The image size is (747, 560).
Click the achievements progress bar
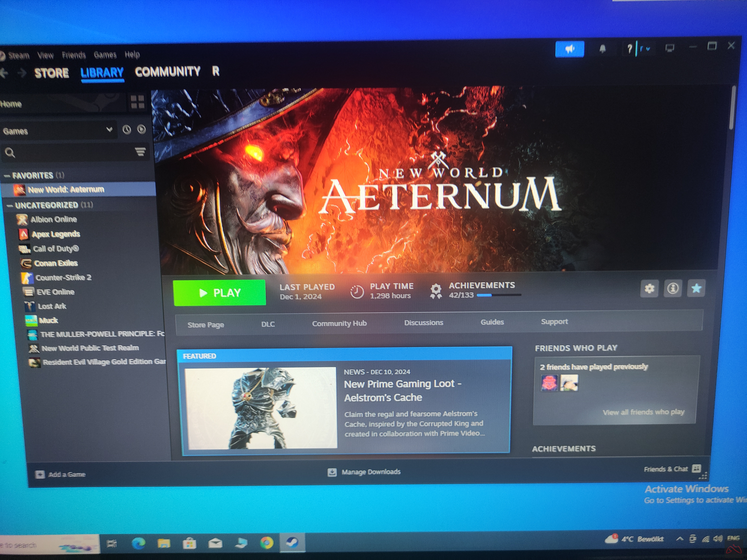tap(499, 295)
